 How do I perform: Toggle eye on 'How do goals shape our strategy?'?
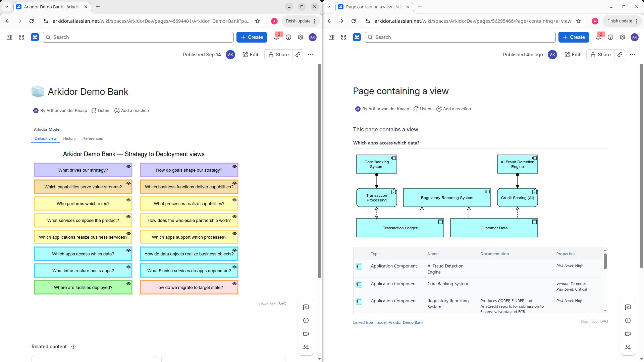click(234, 167)
